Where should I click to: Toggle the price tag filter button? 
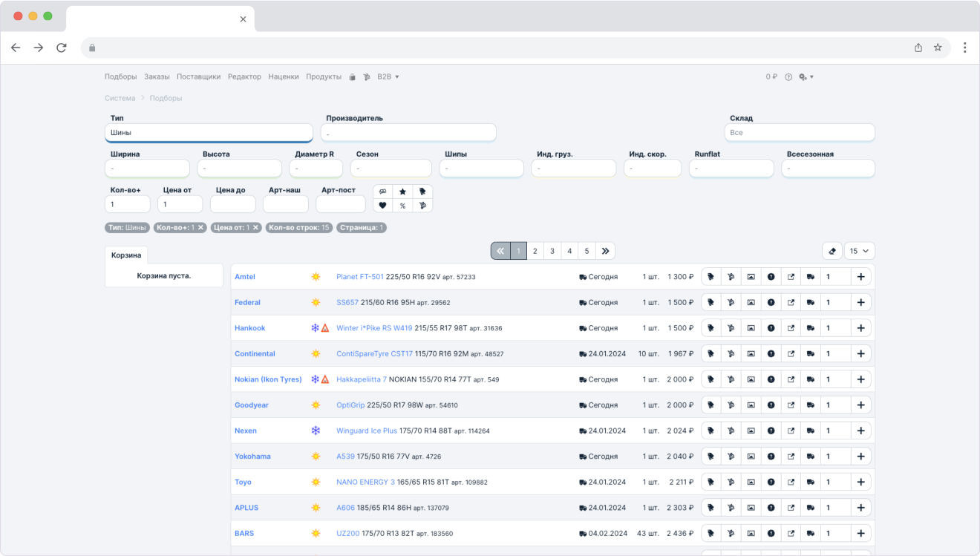[422, 192]
